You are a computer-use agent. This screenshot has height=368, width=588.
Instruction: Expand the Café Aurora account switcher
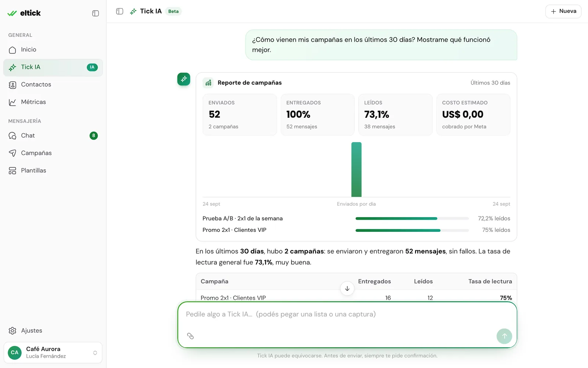point(53,353)
